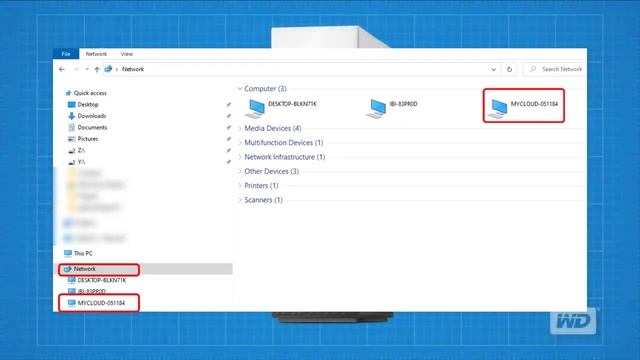
Task: Open MYCLOUD-051184 computer icon in main pane
Action: tap(498, 109)
